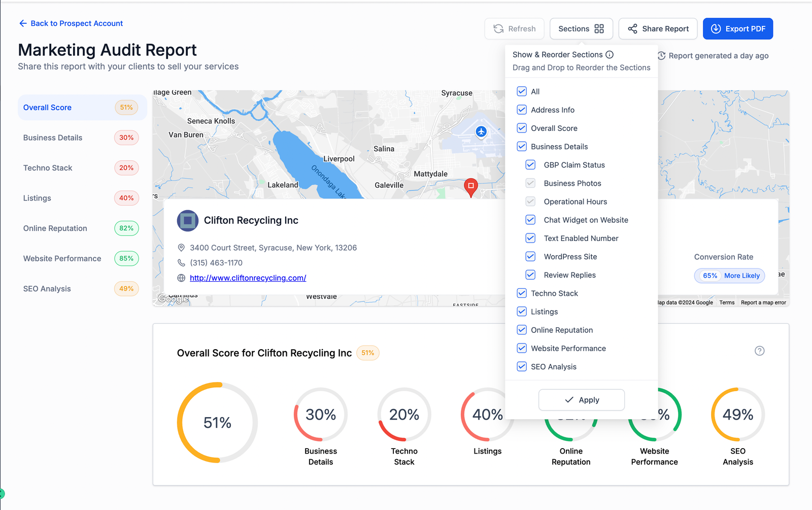Click the help question mark icon
The image size is (812, 510).
coord(759,351)
